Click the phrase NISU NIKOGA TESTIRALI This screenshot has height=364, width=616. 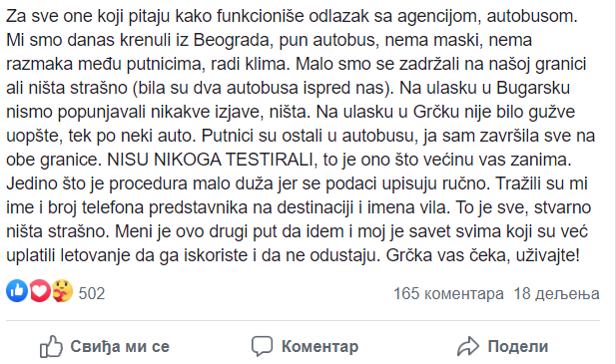[212, 160]
